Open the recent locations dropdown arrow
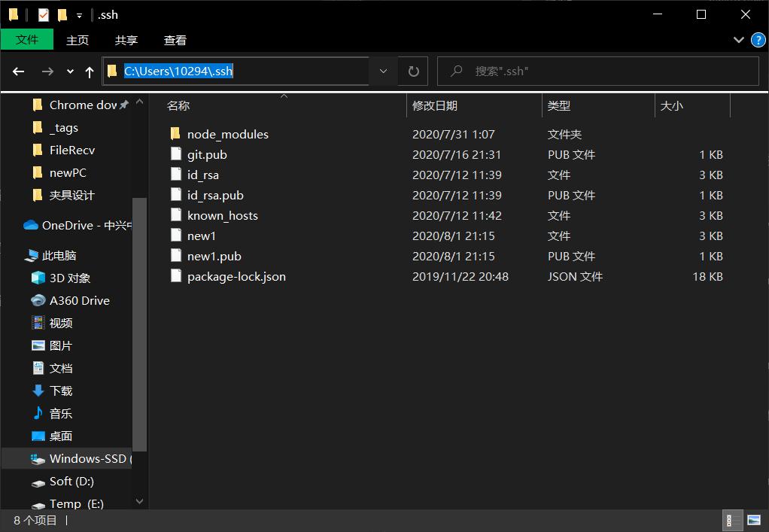 [70, 71]
